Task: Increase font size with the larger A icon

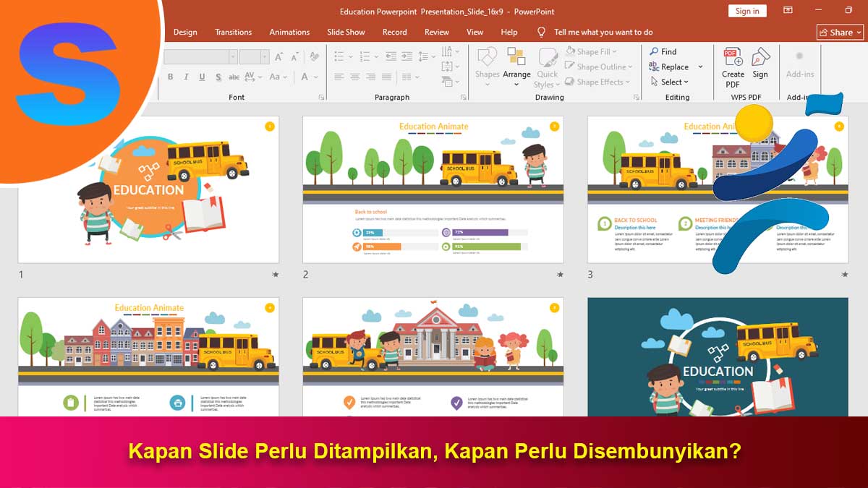Action: pyautogui.click(x=278, y=56)
